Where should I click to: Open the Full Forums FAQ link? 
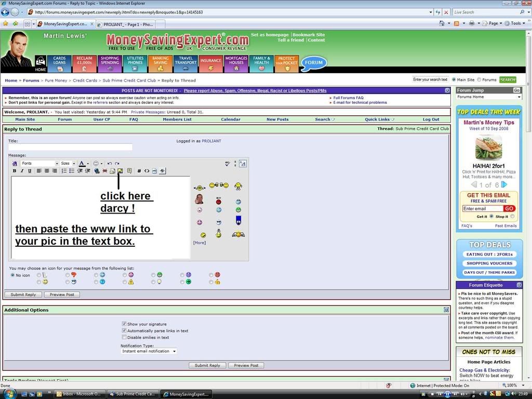coord(348,98)
